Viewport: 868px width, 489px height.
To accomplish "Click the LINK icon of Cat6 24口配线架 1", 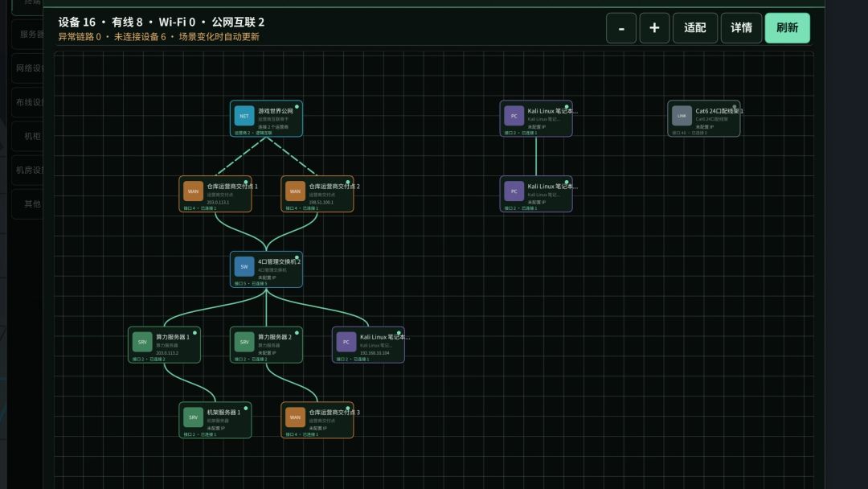I will coord(682,117).
